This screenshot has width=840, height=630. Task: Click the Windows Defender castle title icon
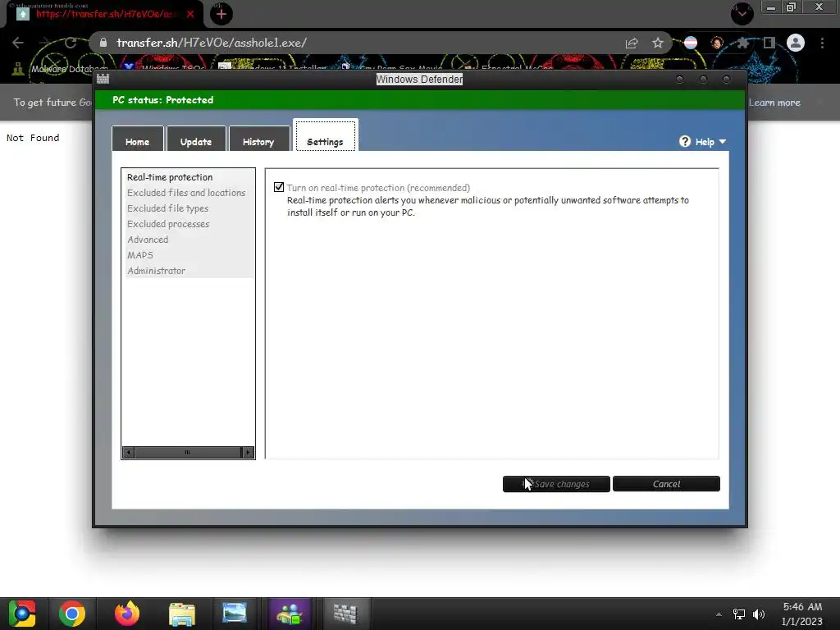coord(103,80)
